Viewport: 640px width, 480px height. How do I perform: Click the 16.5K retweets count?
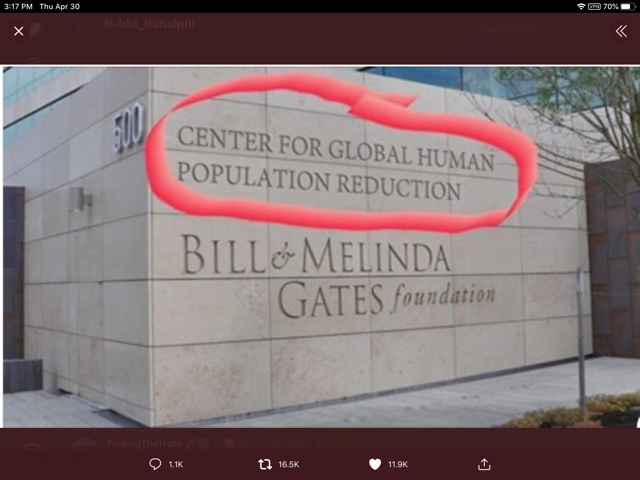[x=289, y=464]
